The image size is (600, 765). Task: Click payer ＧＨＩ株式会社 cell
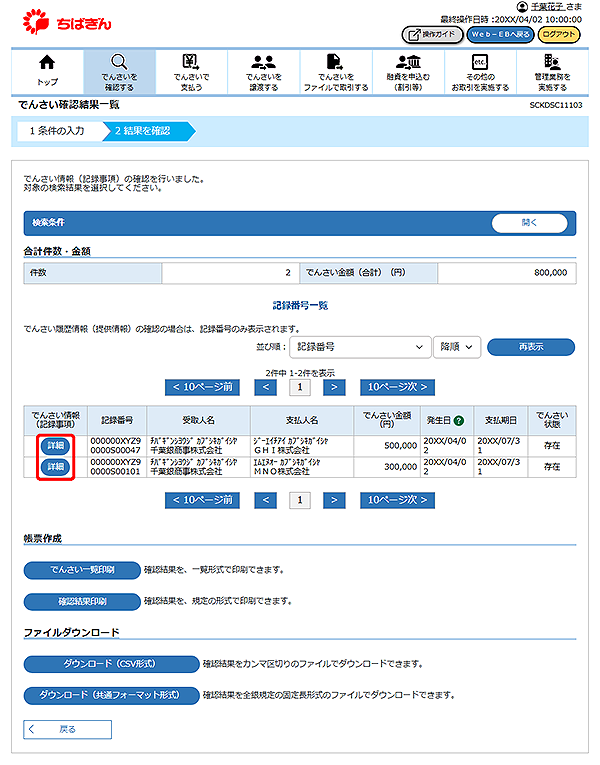coord(302,445)
